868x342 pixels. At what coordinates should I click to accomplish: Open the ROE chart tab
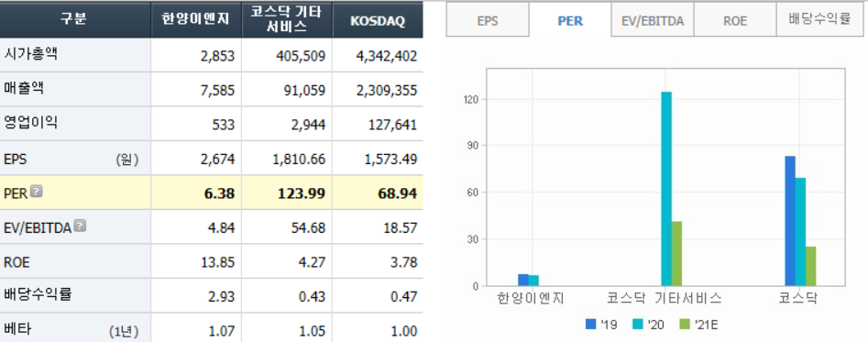[x=735, y=21]
